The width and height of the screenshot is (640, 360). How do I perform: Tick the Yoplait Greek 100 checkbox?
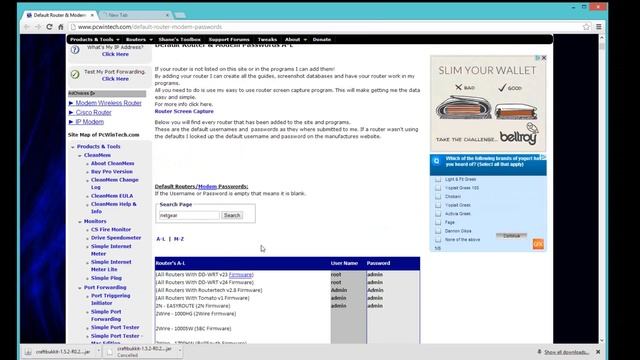(x=438, y=188)
